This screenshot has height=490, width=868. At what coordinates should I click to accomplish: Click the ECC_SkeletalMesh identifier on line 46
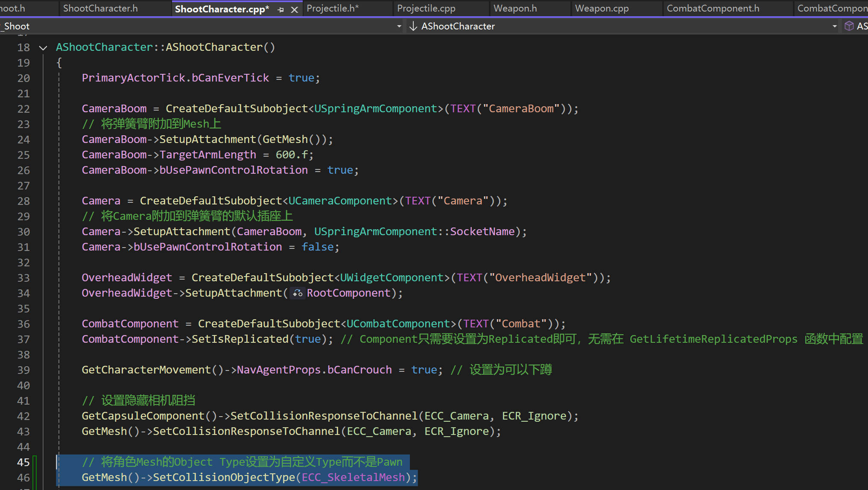pos(353,477)
